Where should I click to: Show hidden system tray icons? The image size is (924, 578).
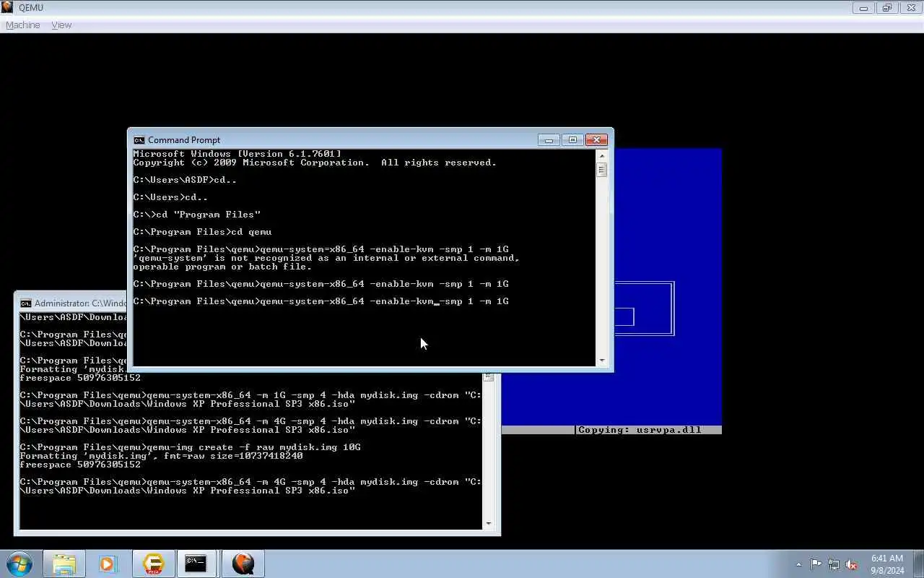[x=798, y=564]
